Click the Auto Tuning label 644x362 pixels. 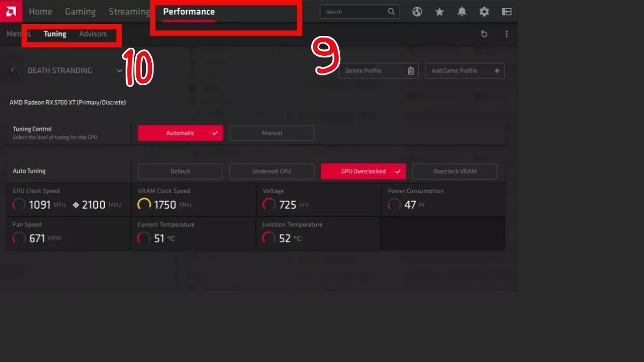pos(29,171)
